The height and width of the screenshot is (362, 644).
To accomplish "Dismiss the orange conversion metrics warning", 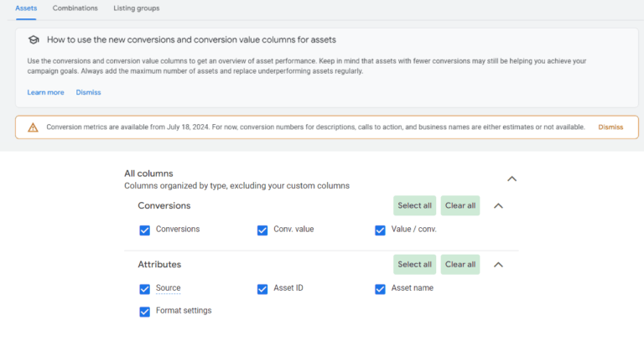I will pos(610,127).
